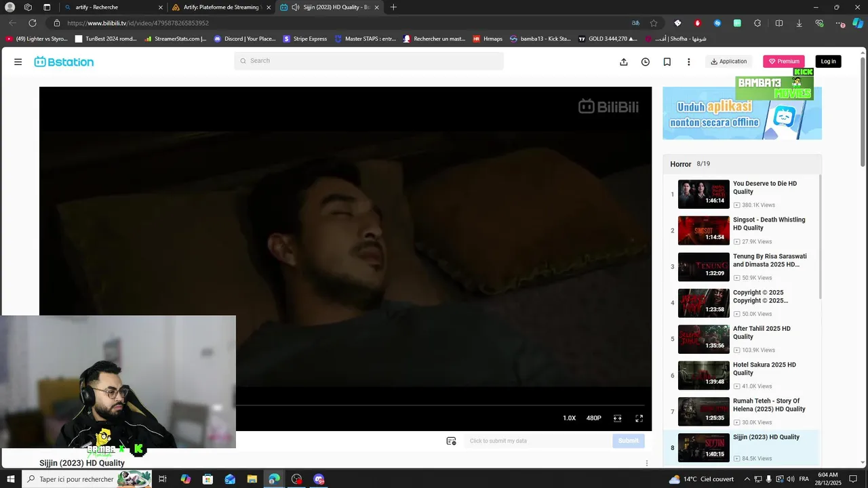Select the Sijjin (2023) HD Quality browser tab
This screenshot has width=868, height=488.
328,7
